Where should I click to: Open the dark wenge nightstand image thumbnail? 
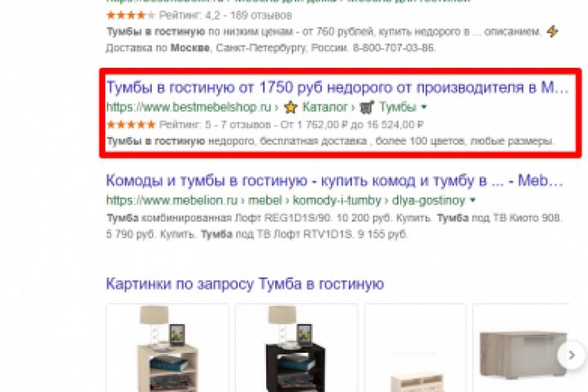pyautogui.click(x=296, y=348)
